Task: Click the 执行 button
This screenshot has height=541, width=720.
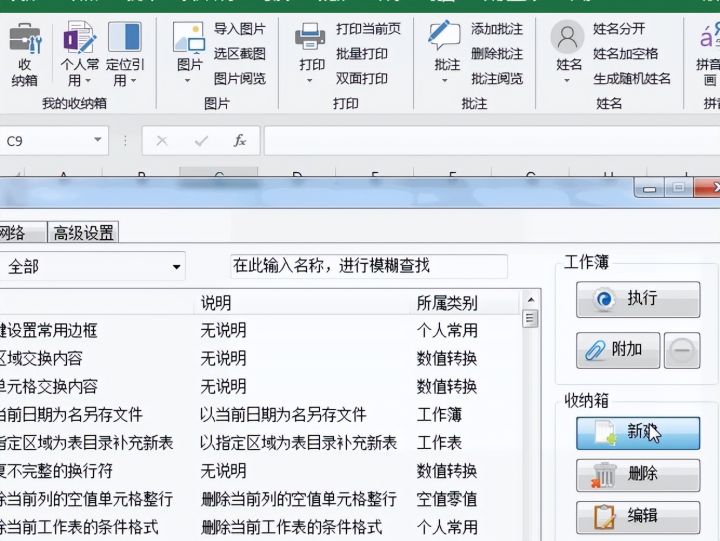Action: [x=638, y=299]
